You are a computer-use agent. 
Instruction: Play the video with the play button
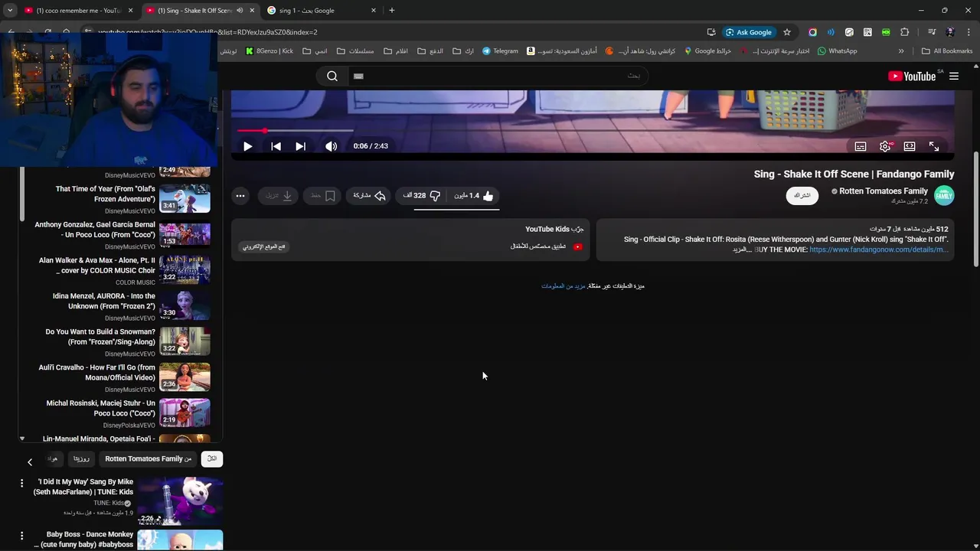(x=247, y=146)
